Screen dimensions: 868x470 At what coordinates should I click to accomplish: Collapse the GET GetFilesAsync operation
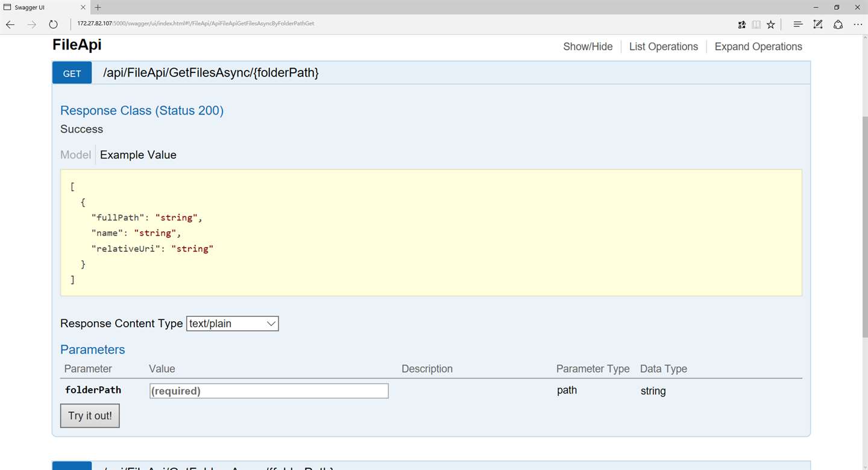(x=211, y=73)
